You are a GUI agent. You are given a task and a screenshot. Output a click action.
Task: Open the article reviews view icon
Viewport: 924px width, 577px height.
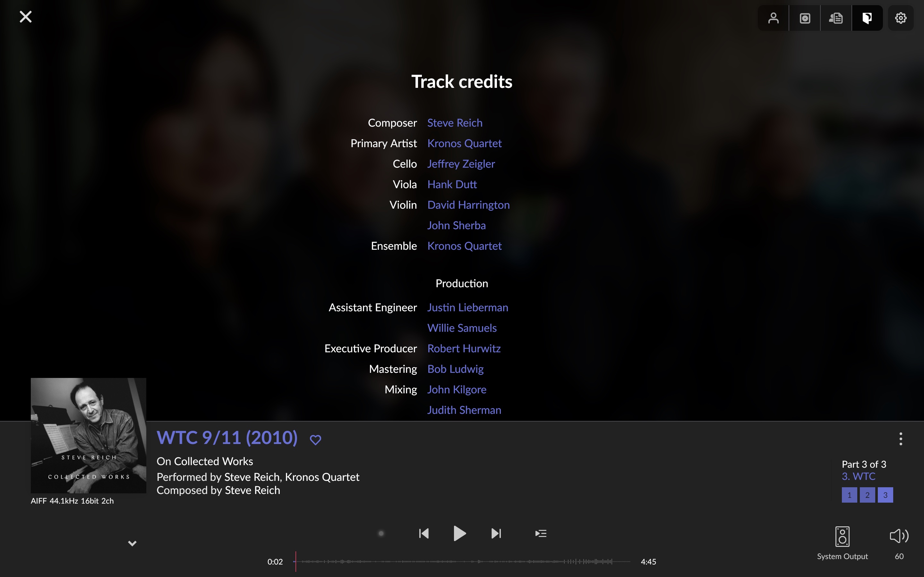point(836,18)
